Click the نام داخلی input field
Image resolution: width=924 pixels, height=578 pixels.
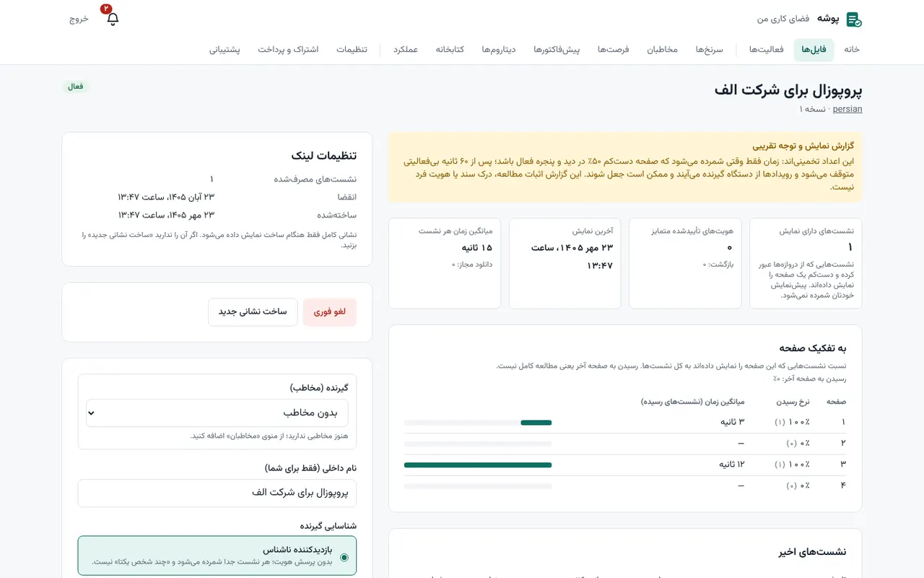click(217, 493)
